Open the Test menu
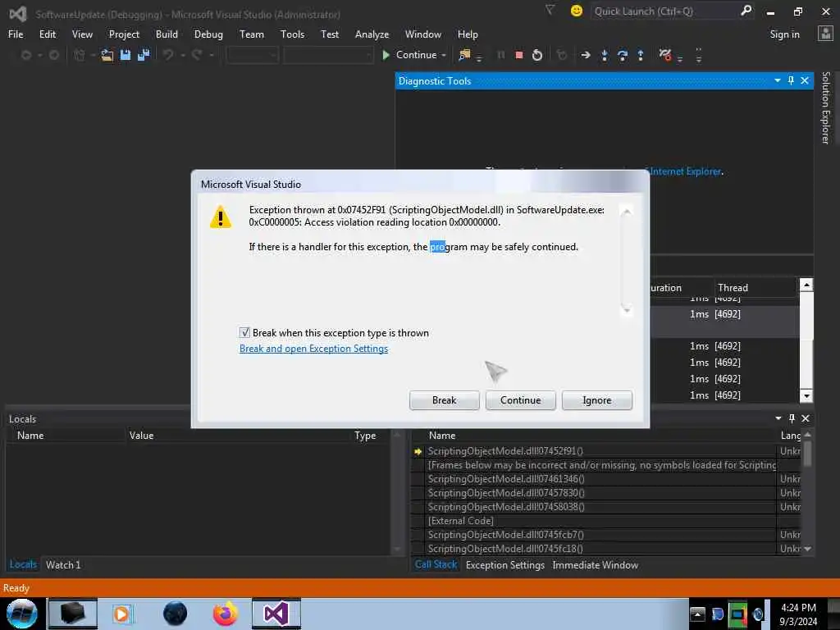This screenshot has width=840, height=630. [x=330, y=34]
